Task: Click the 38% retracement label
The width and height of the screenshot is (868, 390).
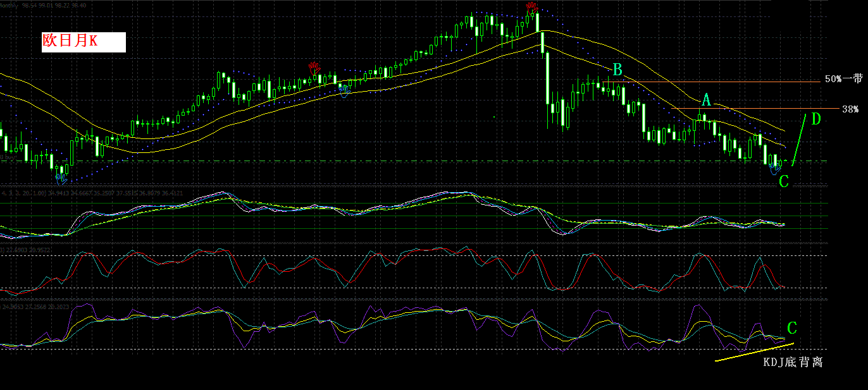Action: coord(850,109)
